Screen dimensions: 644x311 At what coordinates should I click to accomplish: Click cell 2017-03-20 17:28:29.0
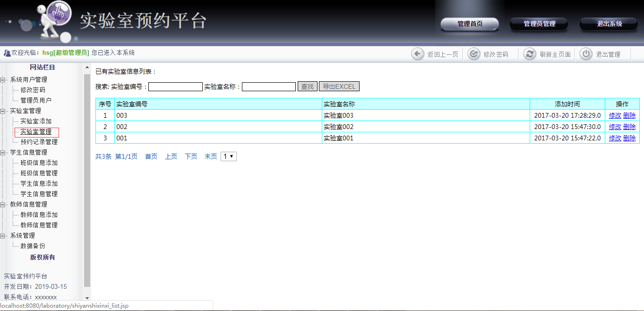coord(567,115)
